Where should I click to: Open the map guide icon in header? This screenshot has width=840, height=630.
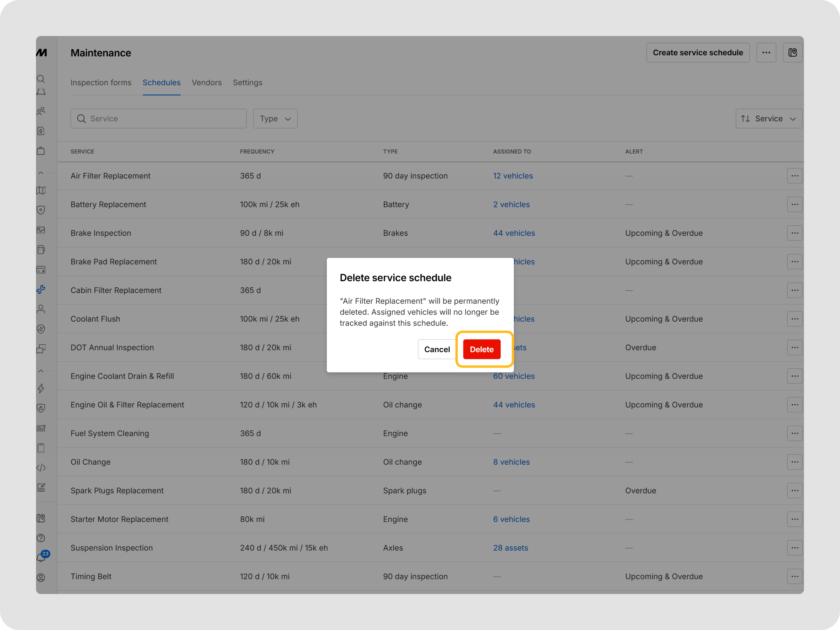coord(793,52)
